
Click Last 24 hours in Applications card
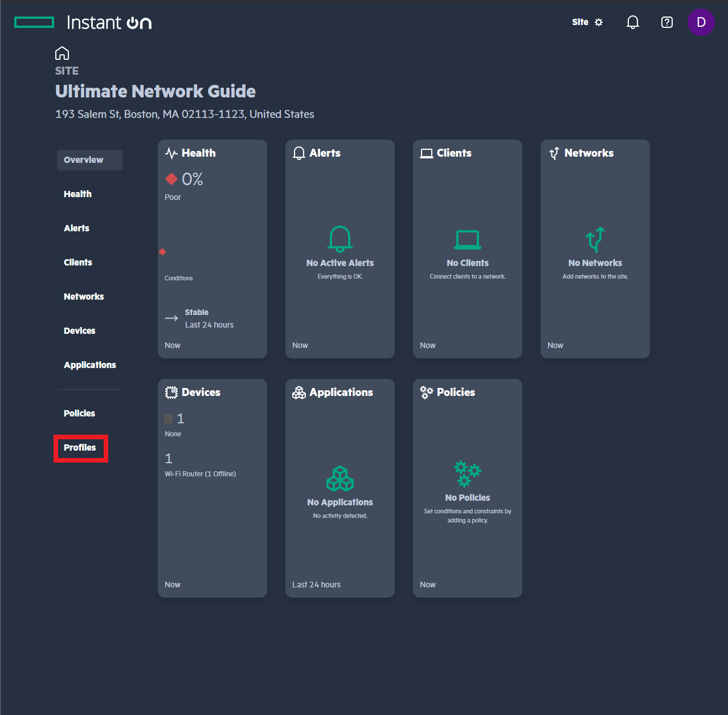pyautogui.click(x=317, y=585)
